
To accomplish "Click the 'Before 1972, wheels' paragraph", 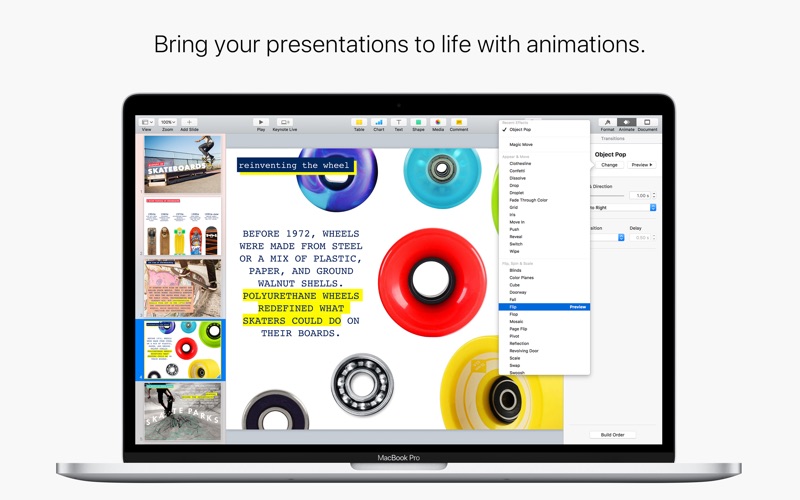I will point(301,283).
